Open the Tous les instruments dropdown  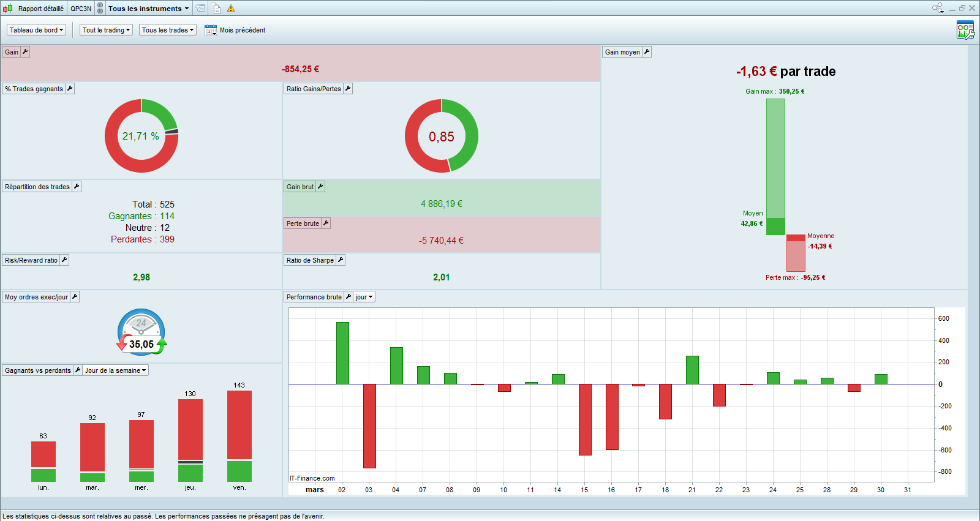[x=149, y=9]
